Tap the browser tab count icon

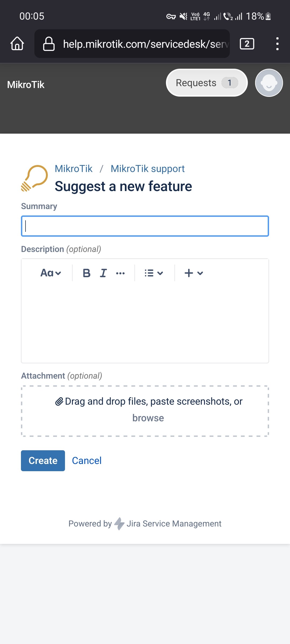point(247,44)
